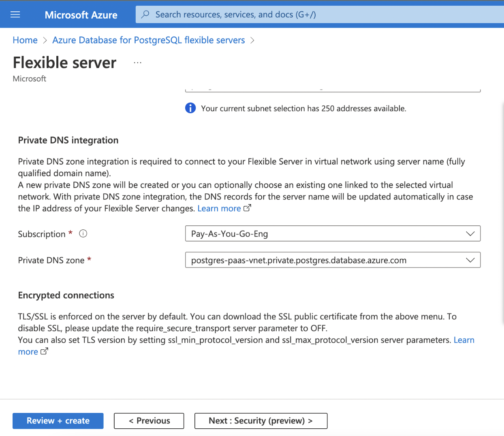Follow Learn more link in Private DNS integration
Viewport: 504px width, 436px height.
click(x=219, y=208)
